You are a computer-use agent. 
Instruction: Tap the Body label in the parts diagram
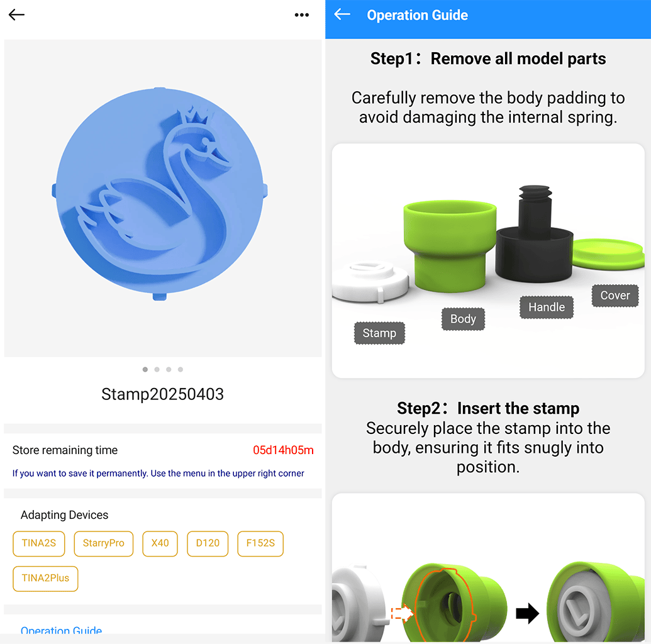[463, 319]
